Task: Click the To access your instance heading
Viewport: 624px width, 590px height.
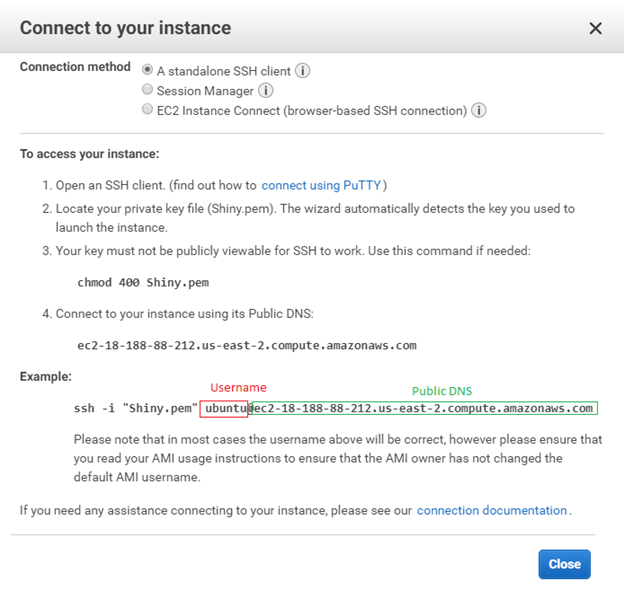Action: click(90, 154)
